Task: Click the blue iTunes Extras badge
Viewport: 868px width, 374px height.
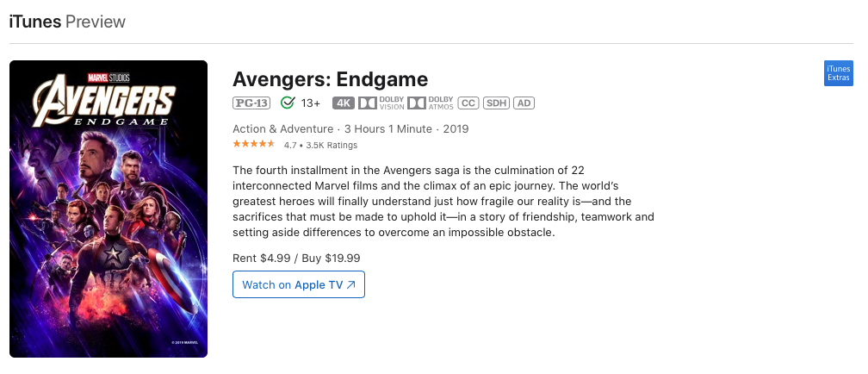Action: pos(838,74)
